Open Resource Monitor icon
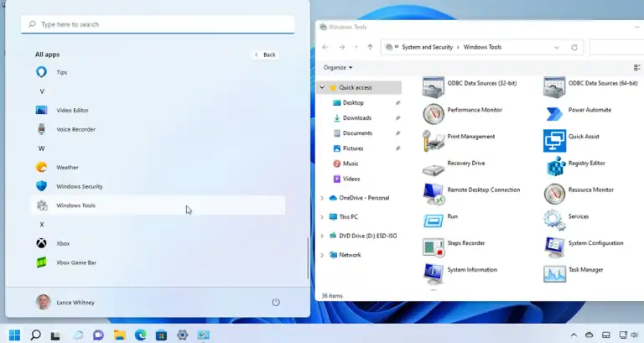Screen dimensions: 644x343 554,194
